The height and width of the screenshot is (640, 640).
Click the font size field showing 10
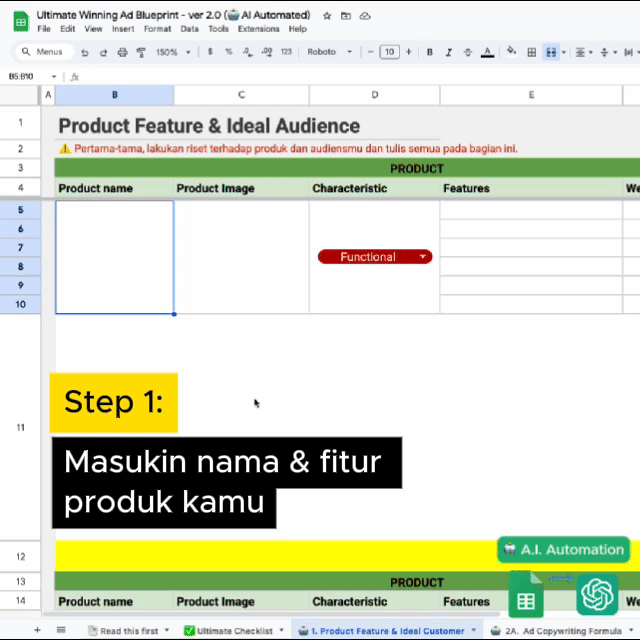(x=389, y=52)
